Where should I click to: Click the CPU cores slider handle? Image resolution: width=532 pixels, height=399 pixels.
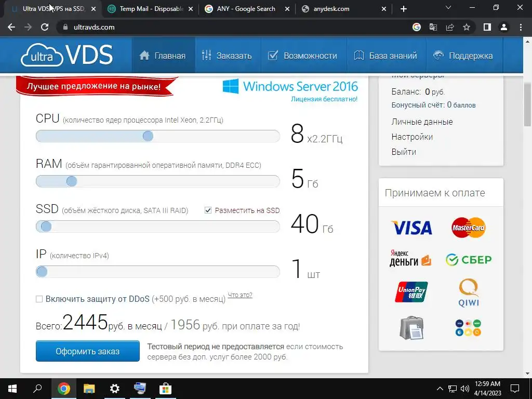[x=148, y=136]
